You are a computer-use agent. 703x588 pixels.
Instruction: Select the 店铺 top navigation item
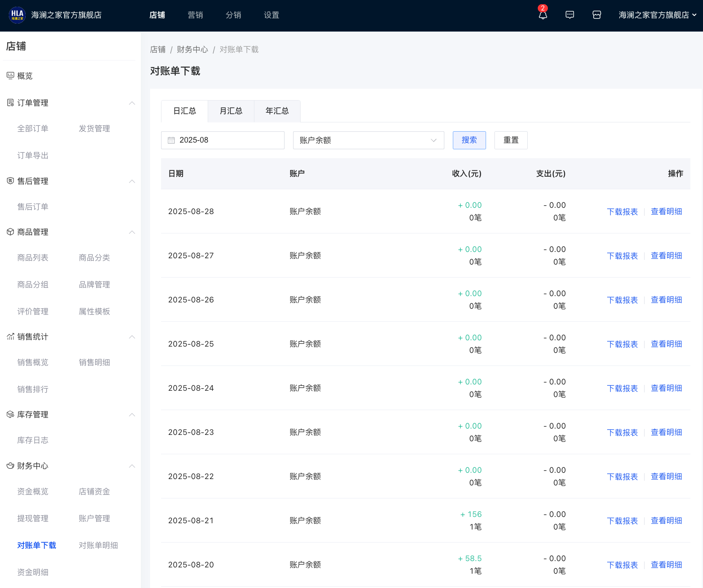[157, 15]
